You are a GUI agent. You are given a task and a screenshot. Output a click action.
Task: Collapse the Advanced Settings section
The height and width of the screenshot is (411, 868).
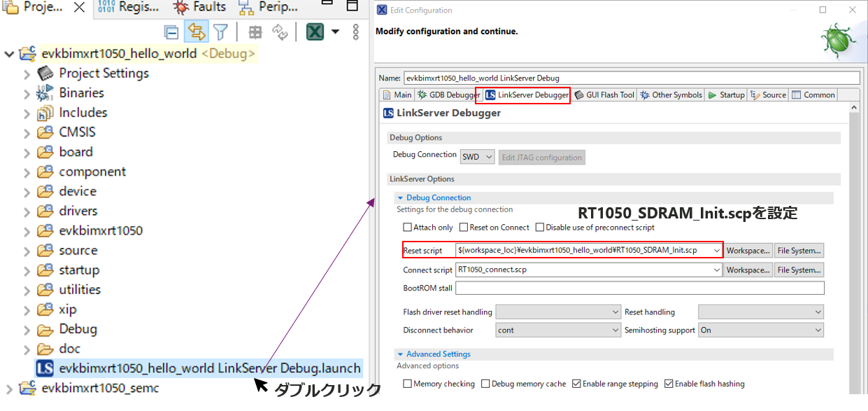pos(401,354)
